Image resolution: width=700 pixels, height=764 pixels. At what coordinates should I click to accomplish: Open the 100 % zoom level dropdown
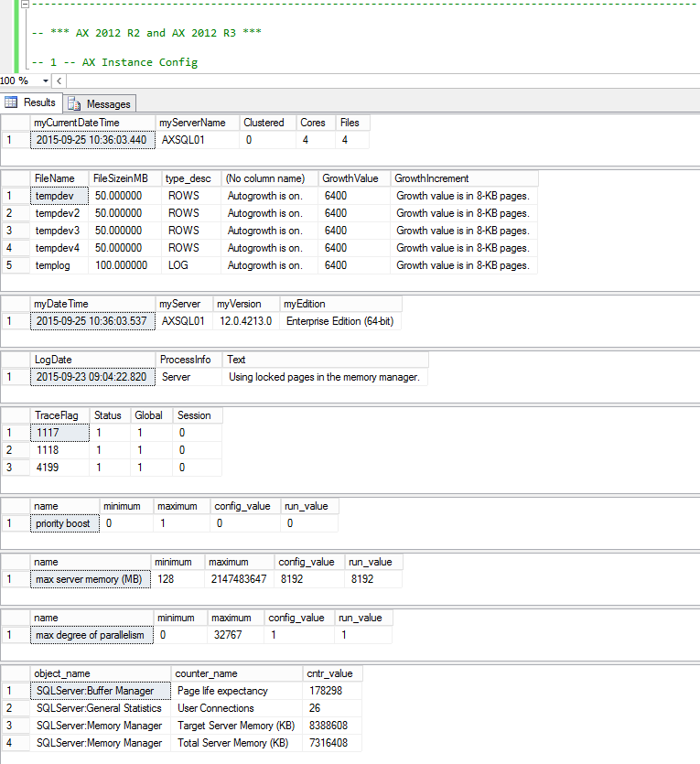[47, 81]
